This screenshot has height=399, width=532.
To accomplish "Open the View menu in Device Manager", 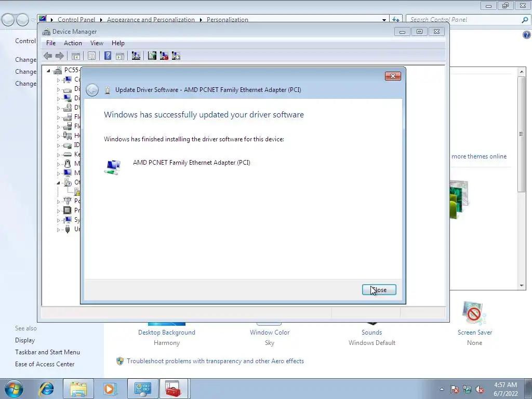I will [97, 43].
